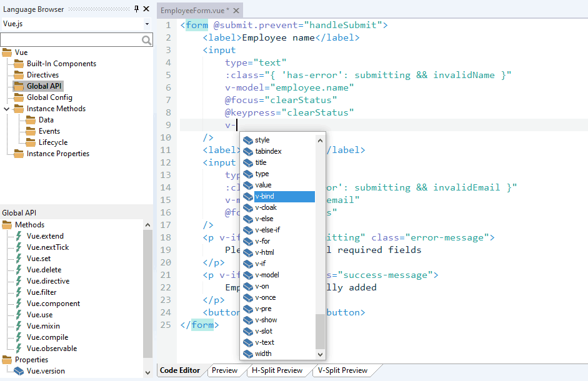Close the EmployeeForm.vue tab
This screenshot has height=381, width=588.
236,11
